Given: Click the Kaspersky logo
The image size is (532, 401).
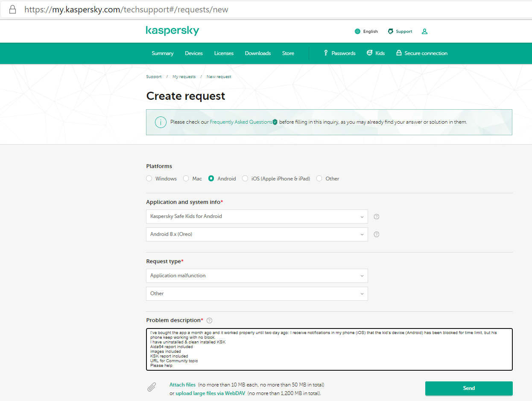Looking at the screenshot, I should click(x=172, y=31).
